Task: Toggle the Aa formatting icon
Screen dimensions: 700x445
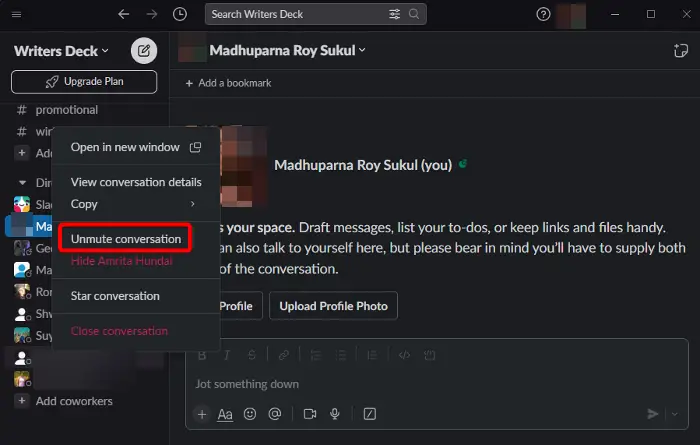Action: 225,414
